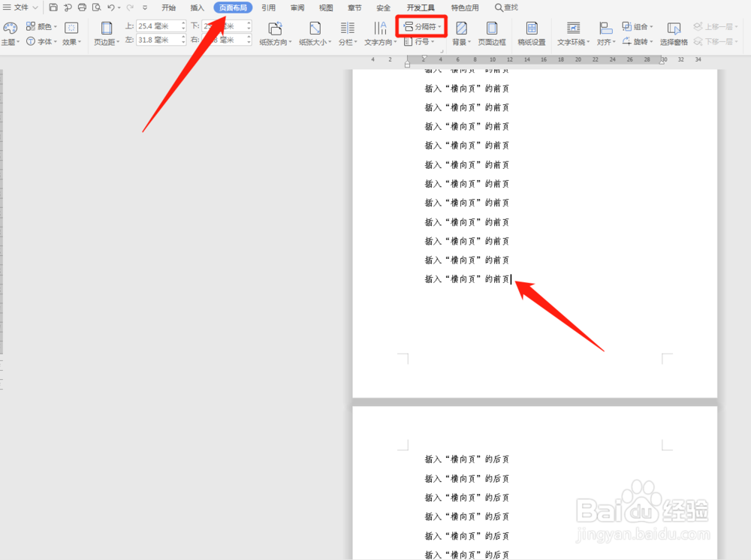Switch to the 审阅 tab

point(297,8)
